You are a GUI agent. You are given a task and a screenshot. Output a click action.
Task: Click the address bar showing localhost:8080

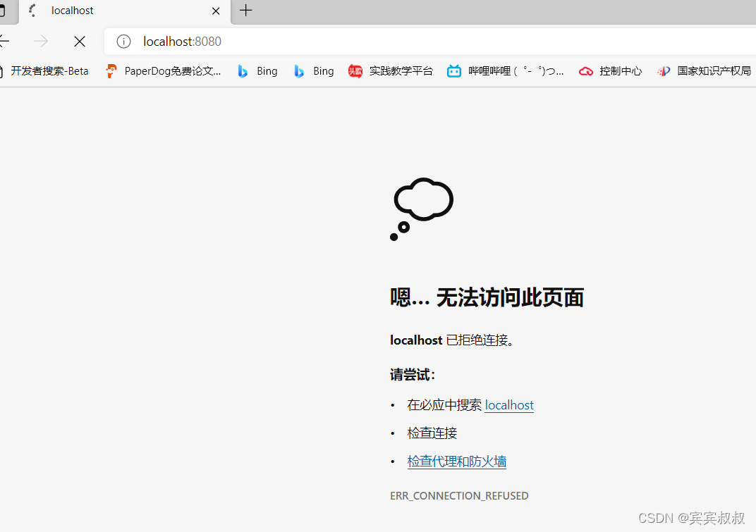[x=182, y=42]
